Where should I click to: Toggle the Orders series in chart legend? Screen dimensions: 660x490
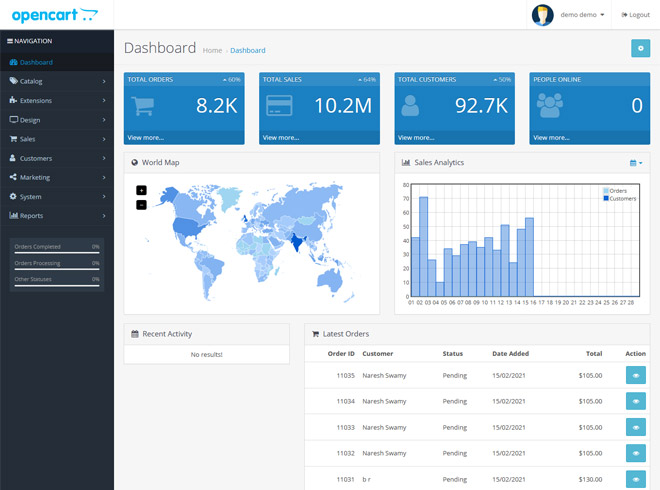pos(615,191)
